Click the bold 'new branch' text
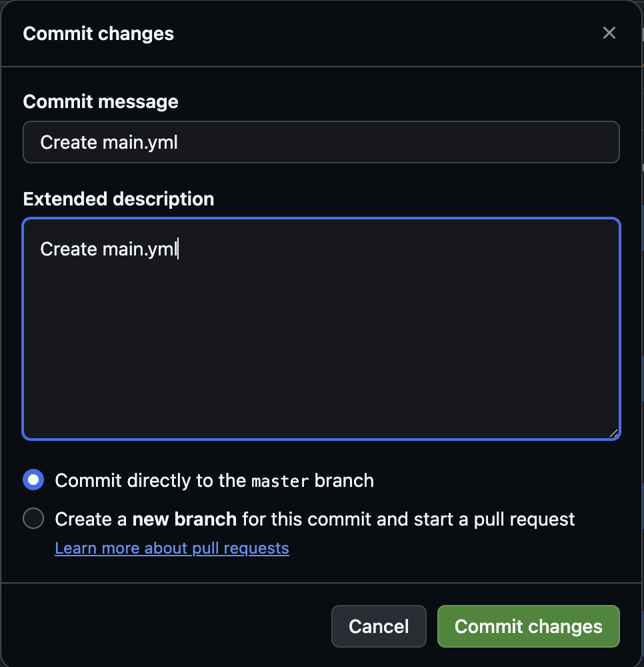 [185, 519]
